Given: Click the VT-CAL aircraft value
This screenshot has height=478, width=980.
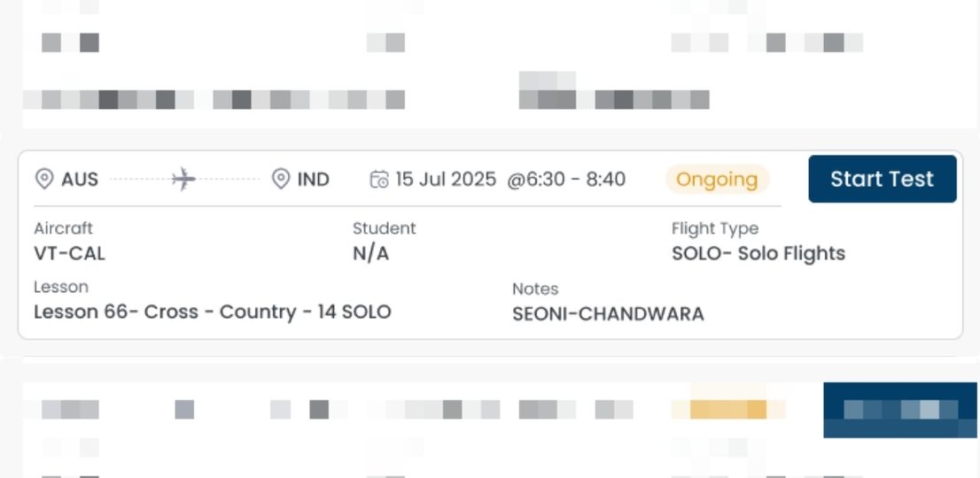Looking at the screenshot, I should [x=69, y=254].
